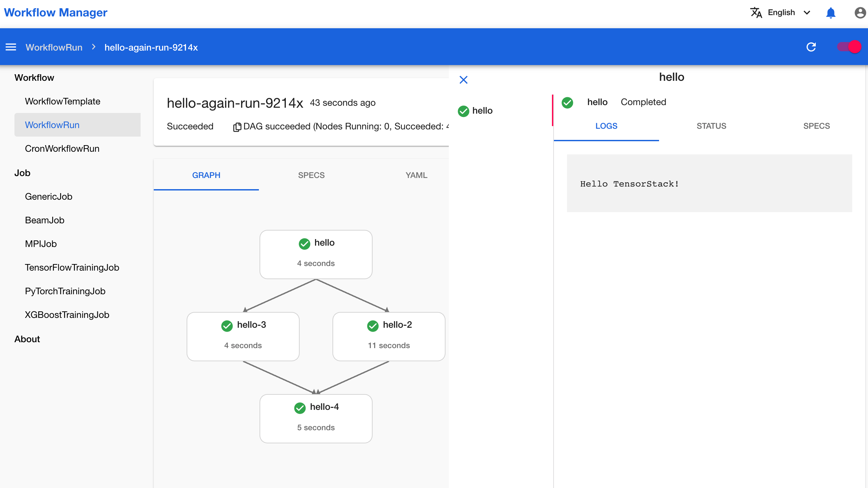Select the YAML view tab
The height and width of the screenshot is (488, 868).
(416, 175)
